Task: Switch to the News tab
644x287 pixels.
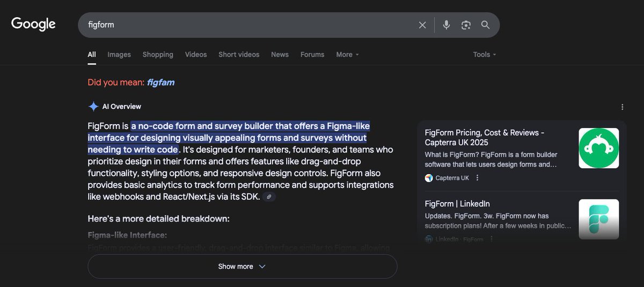Action: click(280, 54)
